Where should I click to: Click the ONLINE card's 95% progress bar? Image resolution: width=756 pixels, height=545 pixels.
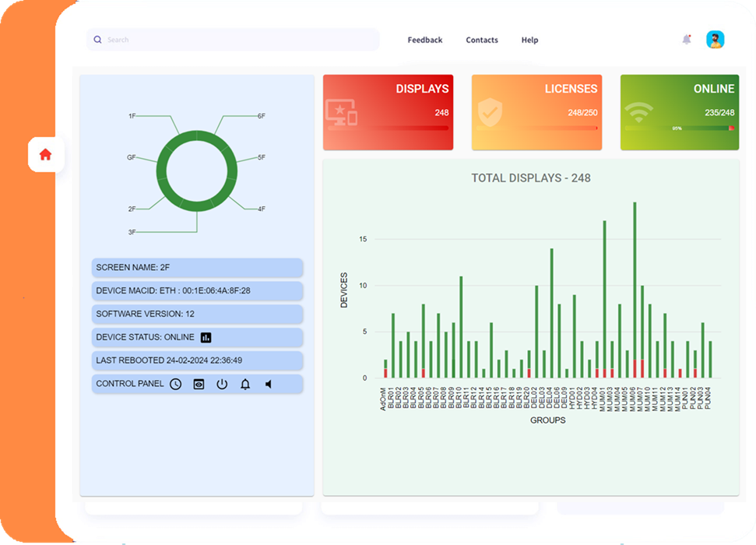pyautogui.click(x=679, y=128)
